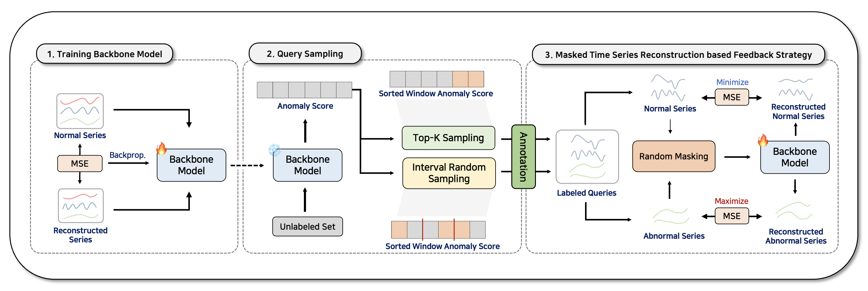Click the Reconstructed Normal Series waveform

pyautogui.click(x=796, y=89)
